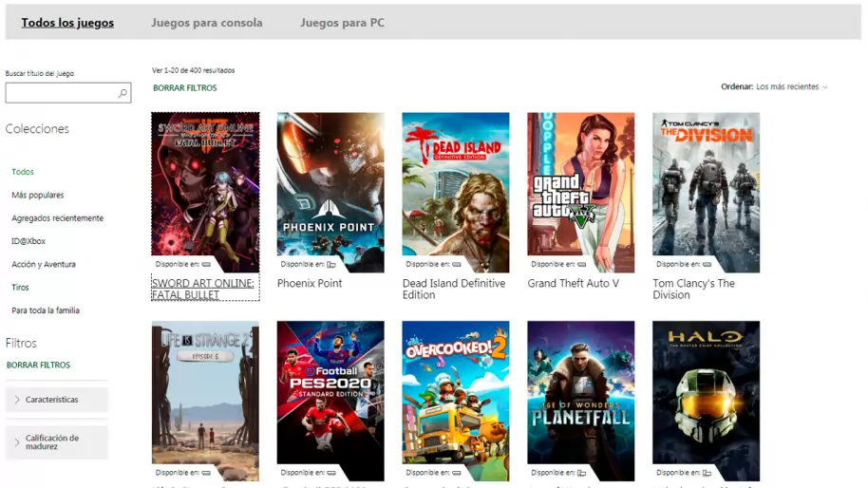Click console icon on Grand Theft Auto V
This screenshot has width=868, height=488.
click(581, 265)
